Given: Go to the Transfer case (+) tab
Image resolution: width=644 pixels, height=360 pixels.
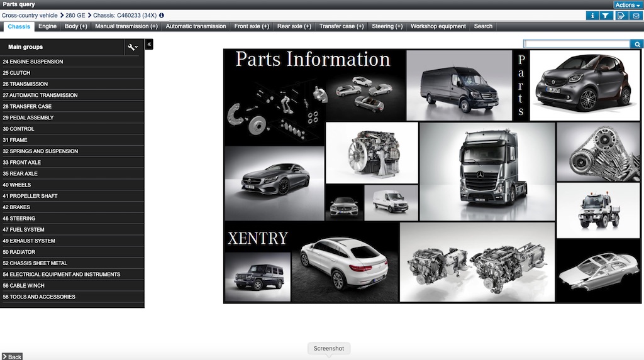Looking at the screenshot, I should tap(341, 26).
